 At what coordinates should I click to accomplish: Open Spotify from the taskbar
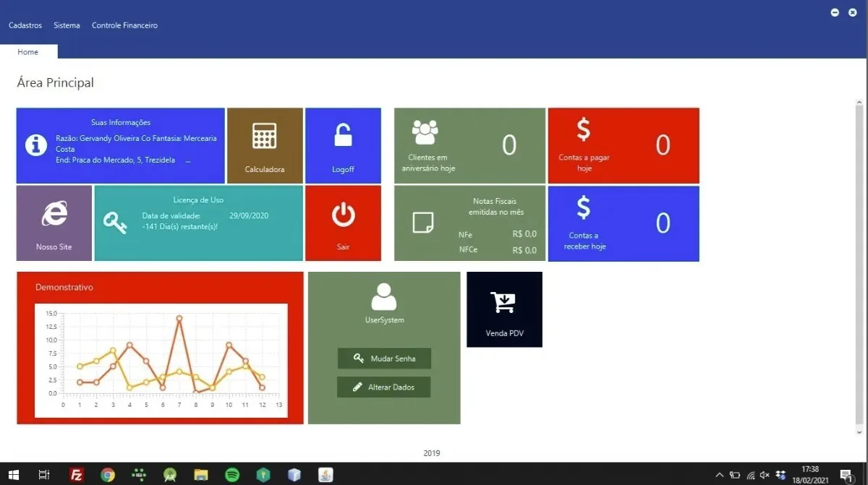(x=232, y=475)
